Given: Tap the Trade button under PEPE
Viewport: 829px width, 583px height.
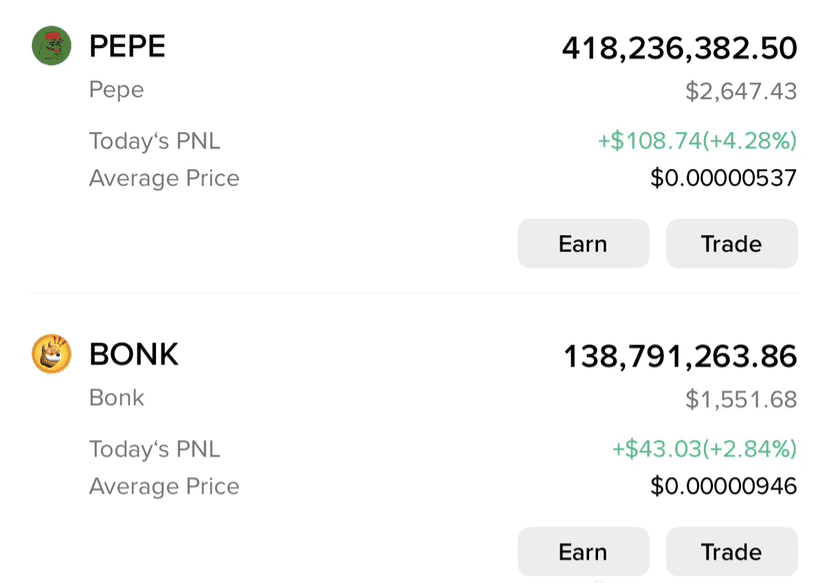Looking at the screenshot, I should coord(732,244).
